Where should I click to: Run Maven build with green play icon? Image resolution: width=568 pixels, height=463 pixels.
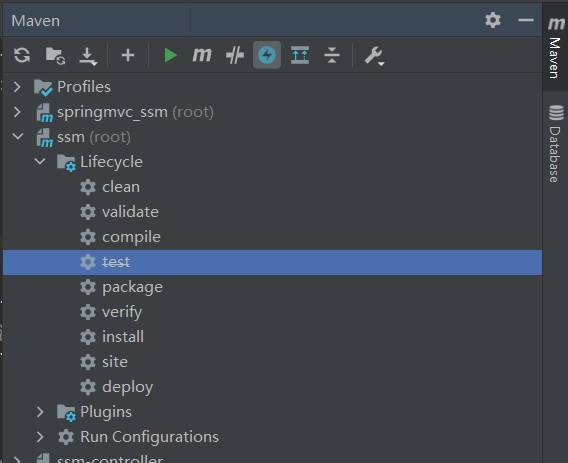tap(170, 55)
